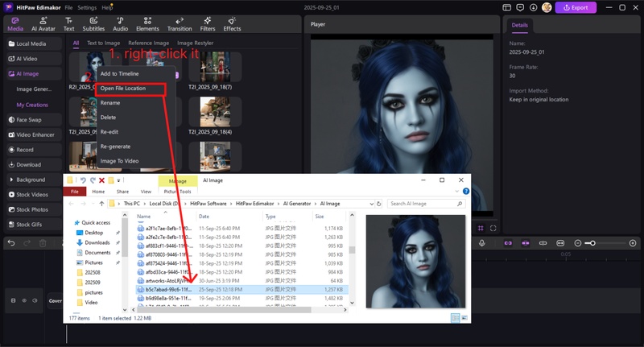Open the Filters panel
Image resolution: width=644 pixels, height=347 pixels.
tap(208, 24)
